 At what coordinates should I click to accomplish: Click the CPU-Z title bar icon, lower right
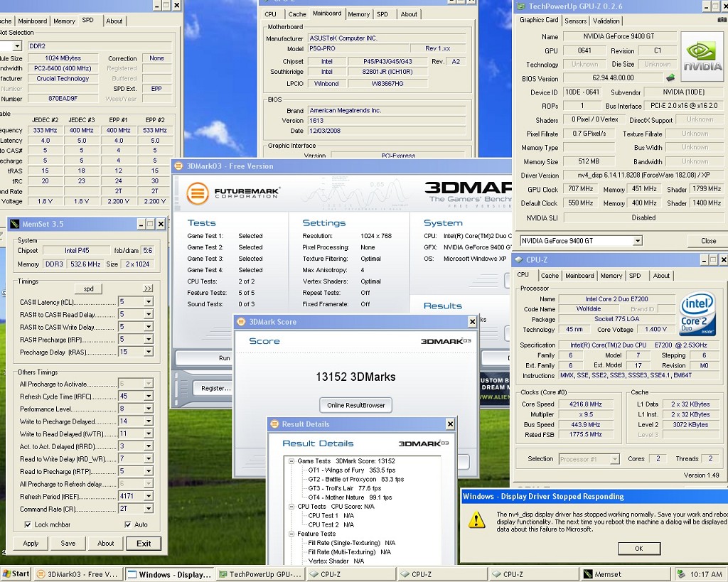[x=518, y=260]
